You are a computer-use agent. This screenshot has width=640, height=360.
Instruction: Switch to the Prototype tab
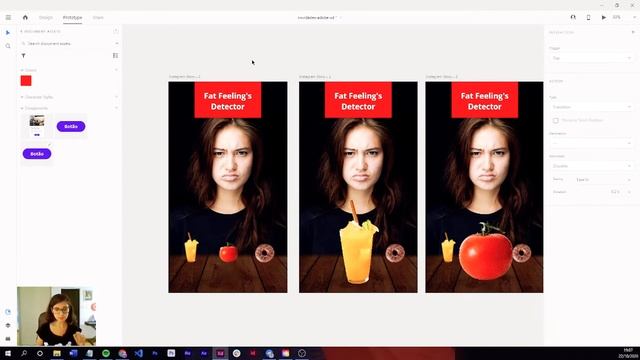click(72, 18)
